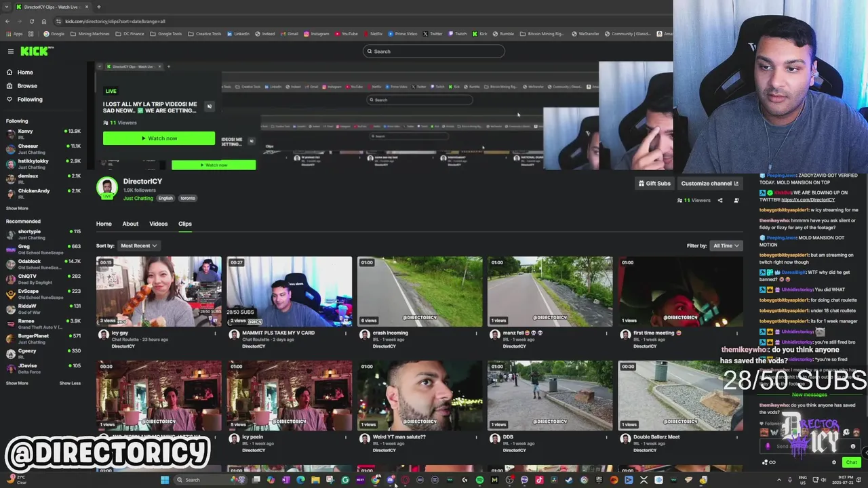Open the 'Icy gay' clip thumbnail
This screenshot has height=488, width=868.
(159, 291)
